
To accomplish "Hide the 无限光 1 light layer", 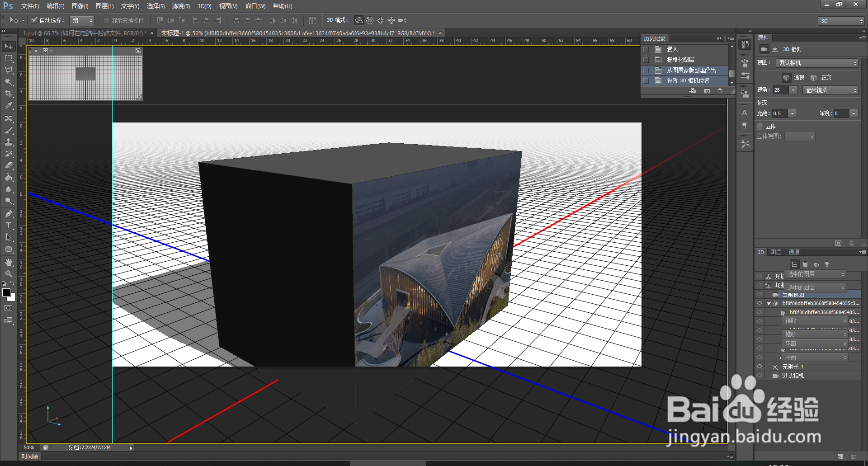I will [759, 367].
